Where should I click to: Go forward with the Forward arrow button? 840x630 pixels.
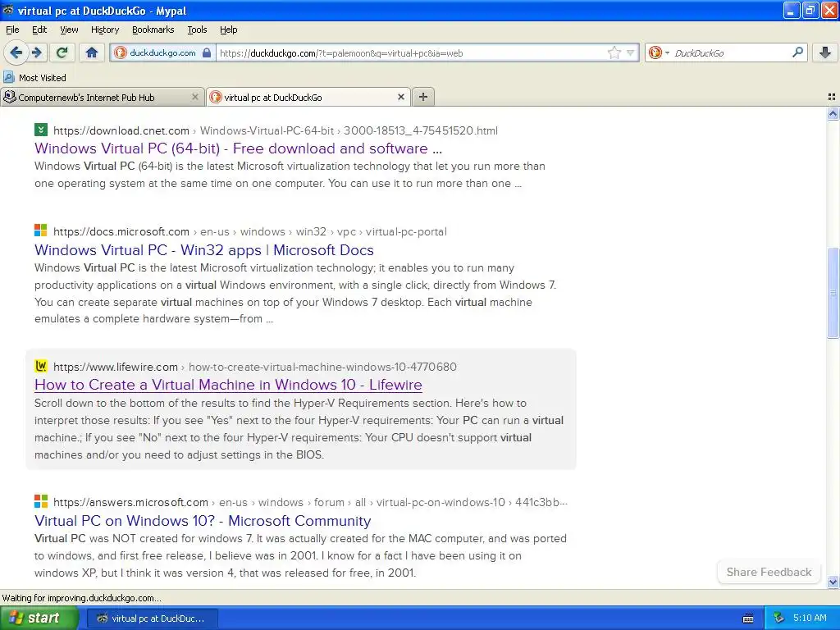[x=37, y=52]
